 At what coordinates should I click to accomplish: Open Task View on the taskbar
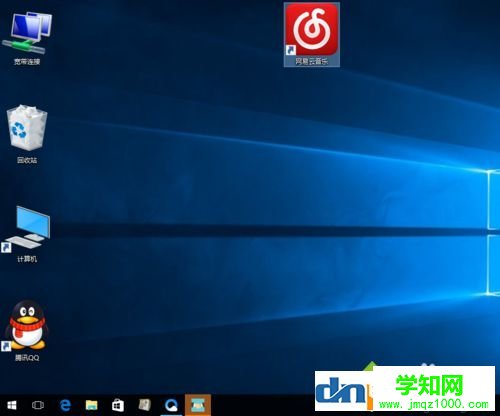(x=38, y=405)
